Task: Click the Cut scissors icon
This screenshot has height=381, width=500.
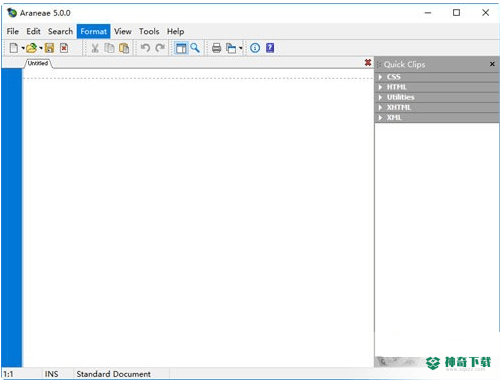Action: pyautogui.click(x=95, y=48)
